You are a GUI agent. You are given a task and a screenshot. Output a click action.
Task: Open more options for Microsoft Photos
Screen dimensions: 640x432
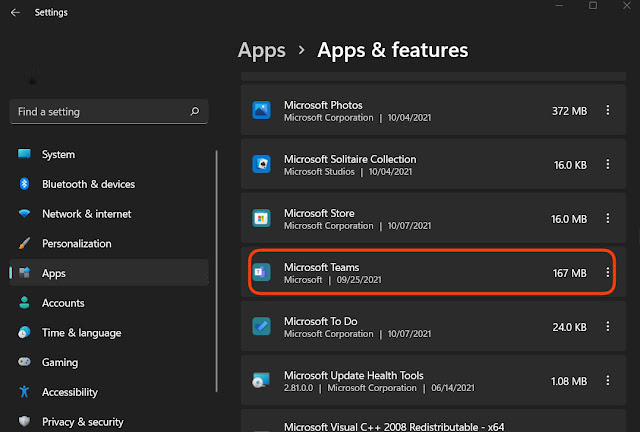click(608, 110)
